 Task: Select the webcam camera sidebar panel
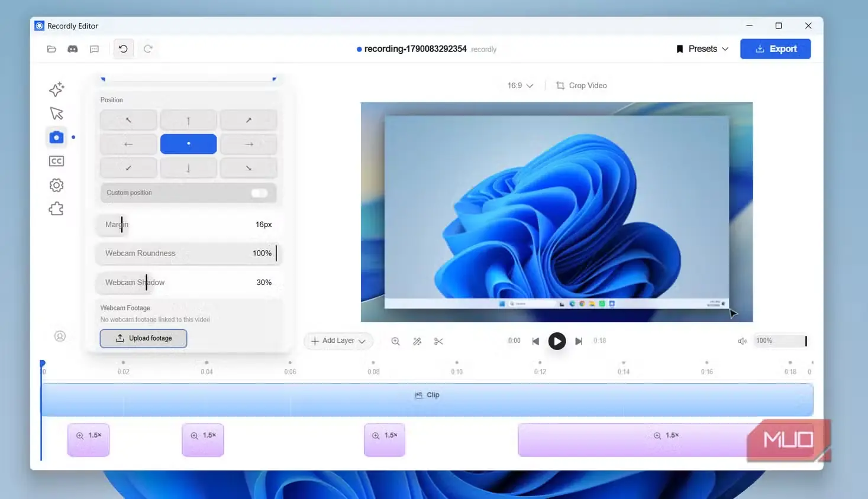(56, 137)
